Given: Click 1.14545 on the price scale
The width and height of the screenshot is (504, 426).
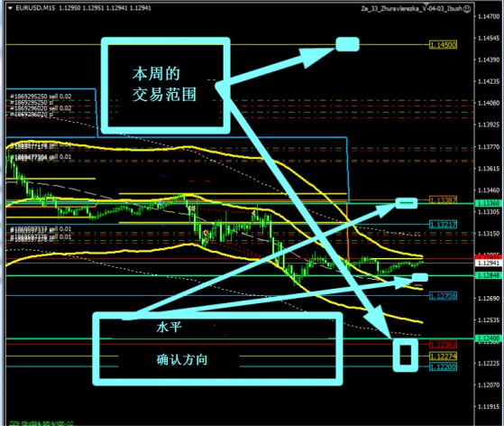Looking at the screenshot, I should point(489,38).
